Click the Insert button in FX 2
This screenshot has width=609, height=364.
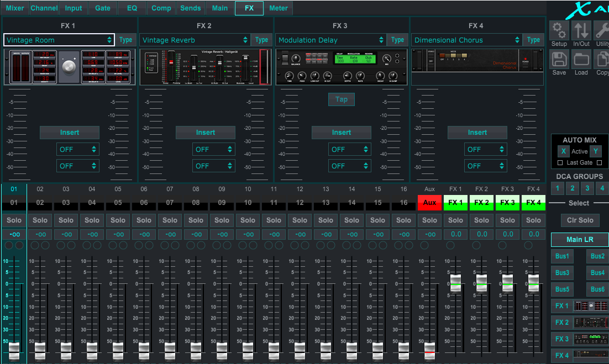(206, 133)
